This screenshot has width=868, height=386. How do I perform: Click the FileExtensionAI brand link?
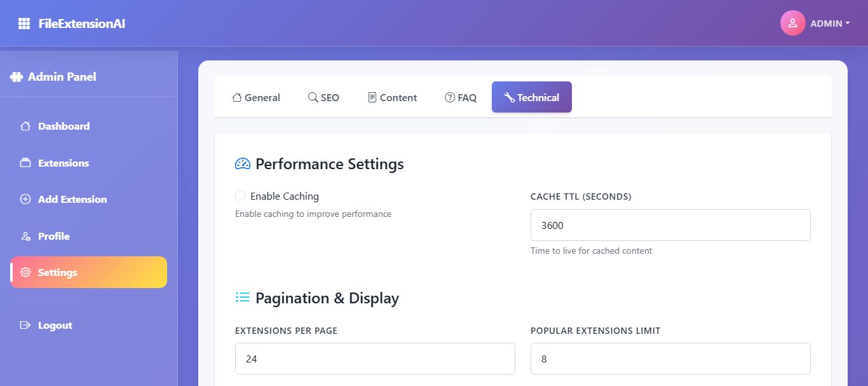(x=81, y=24)
